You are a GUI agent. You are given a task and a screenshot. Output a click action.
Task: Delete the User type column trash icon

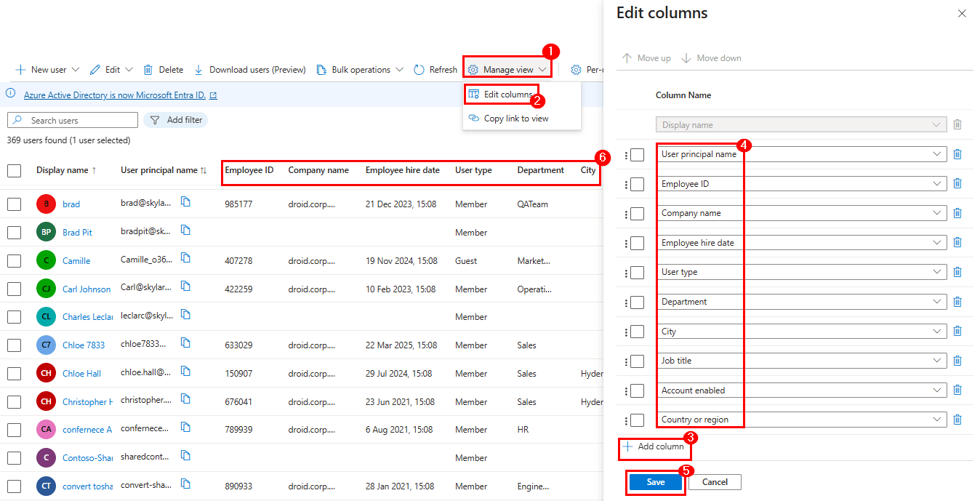tap(957, 272)
